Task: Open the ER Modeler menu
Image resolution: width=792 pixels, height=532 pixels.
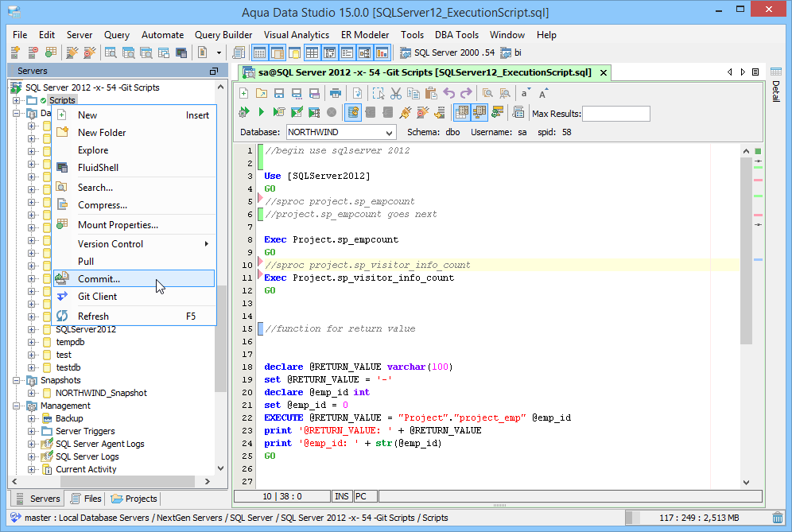Action: tap(365, 35)
